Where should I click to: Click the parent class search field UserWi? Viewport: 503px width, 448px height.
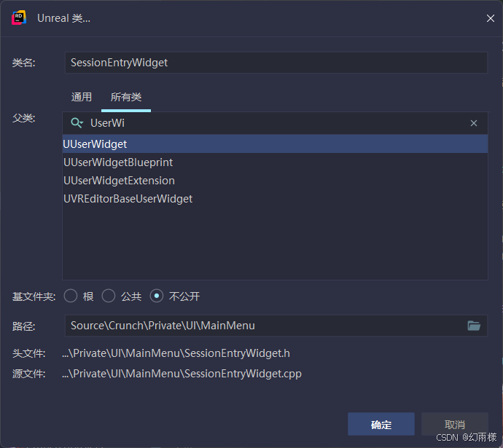[x=276, y=123]
